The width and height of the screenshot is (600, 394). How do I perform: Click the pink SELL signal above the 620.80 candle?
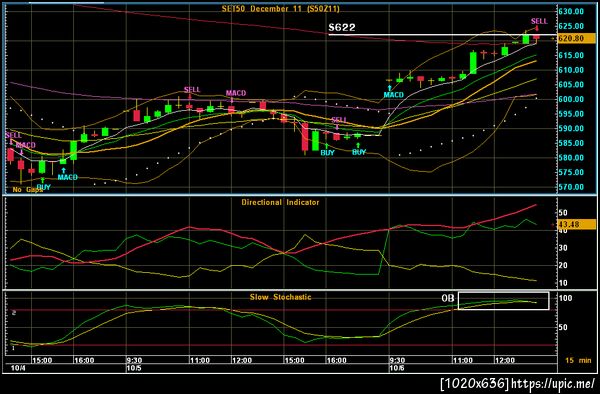pos(539,21)
